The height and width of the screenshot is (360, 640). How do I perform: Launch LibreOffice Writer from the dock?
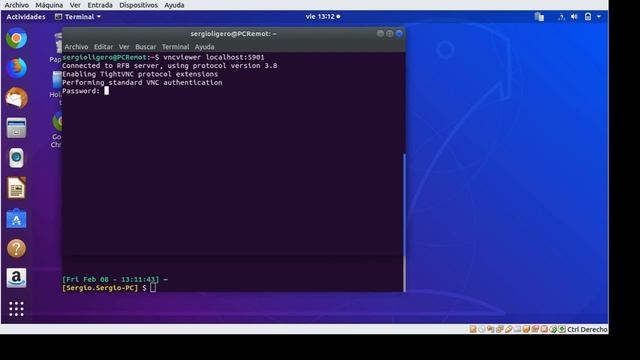[16, 188]
